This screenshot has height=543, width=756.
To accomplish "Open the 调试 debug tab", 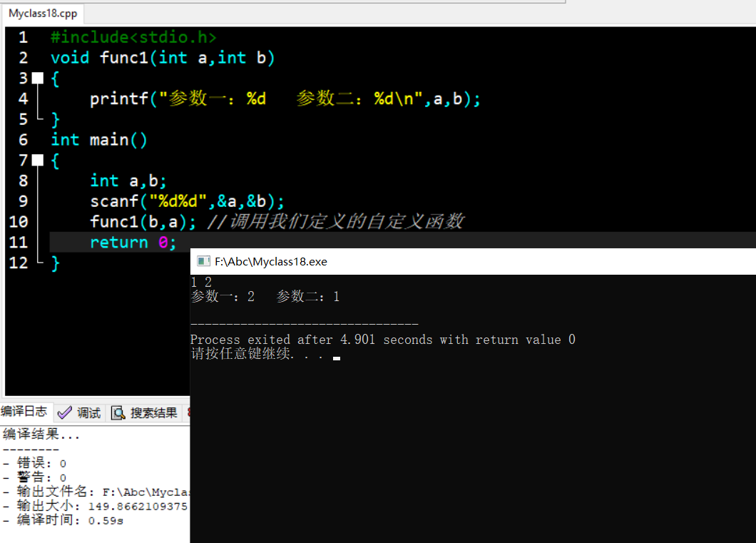I will pos(80,413).
